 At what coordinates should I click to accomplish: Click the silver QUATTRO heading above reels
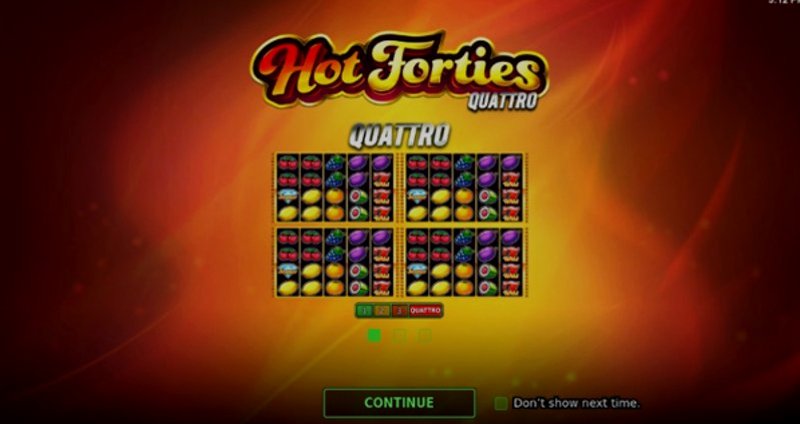(x=399, y=136)
